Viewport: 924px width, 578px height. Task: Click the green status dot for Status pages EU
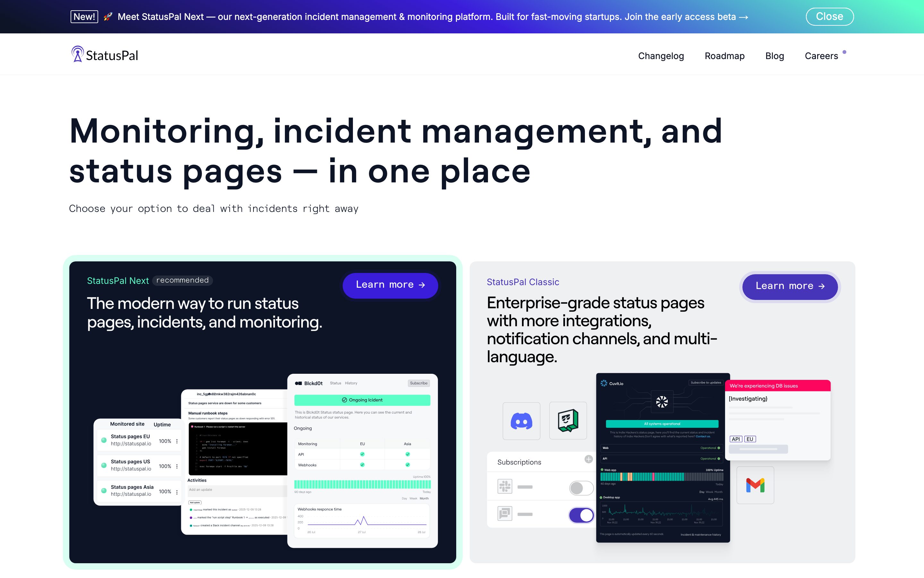(104, 440)
